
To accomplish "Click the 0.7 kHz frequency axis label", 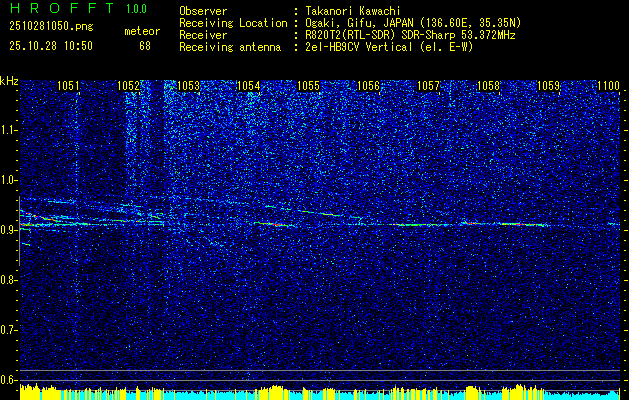I will point(8,330).
